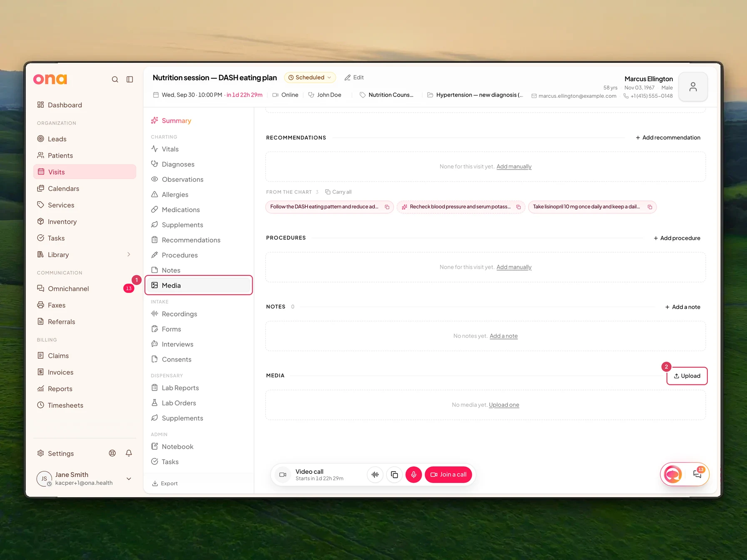Click 'Add manually' link under Recommendations

514,166
